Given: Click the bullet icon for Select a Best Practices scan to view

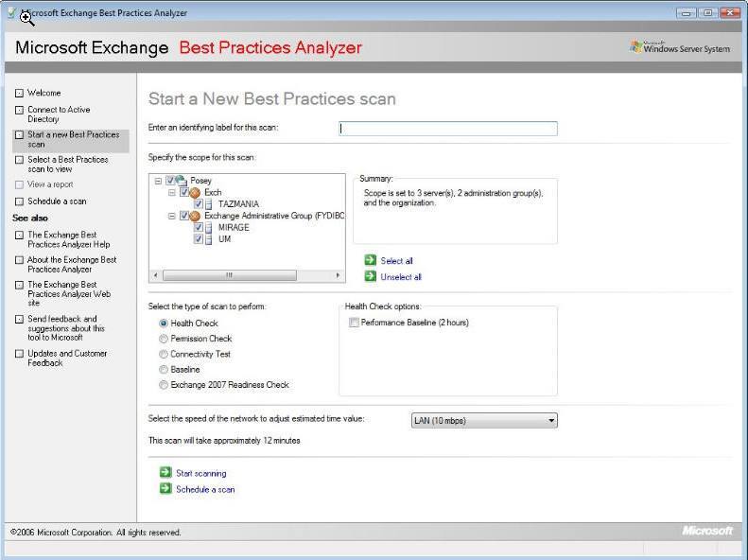Looking at the screenshot, I should click(19, 160).
